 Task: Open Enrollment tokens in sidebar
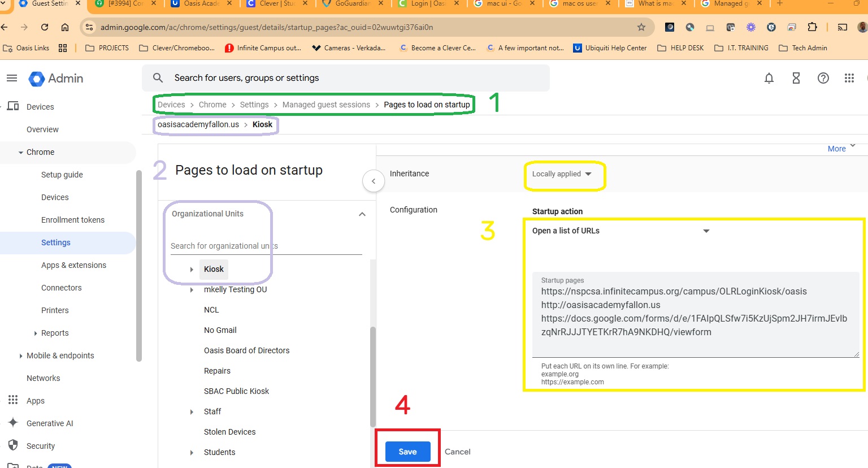click(73, 220)
